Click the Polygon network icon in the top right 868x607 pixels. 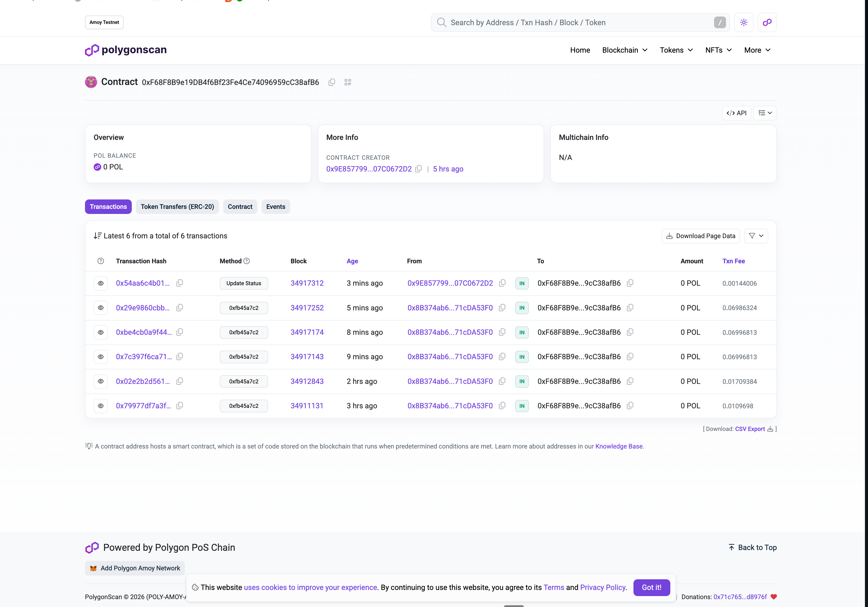tap(767, 22)
